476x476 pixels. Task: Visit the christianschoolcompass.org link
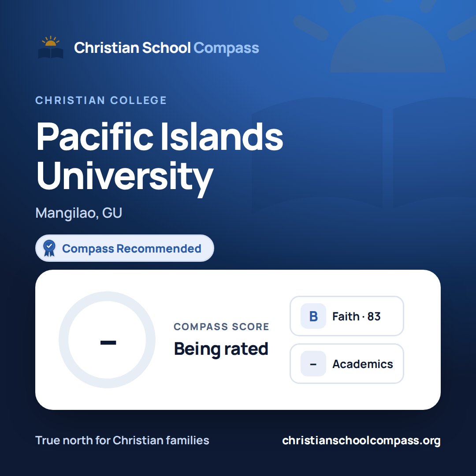coord(361,440)
